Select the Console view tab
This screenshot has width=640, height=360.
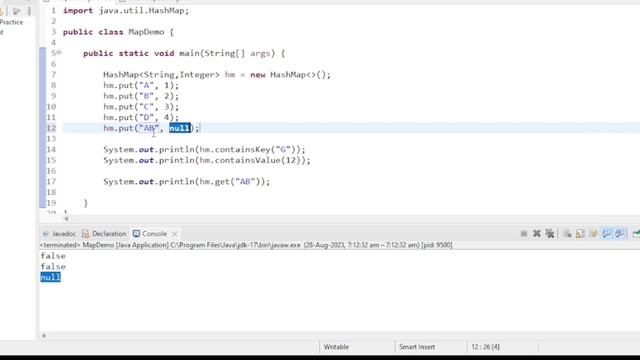[x=150, y=233]
